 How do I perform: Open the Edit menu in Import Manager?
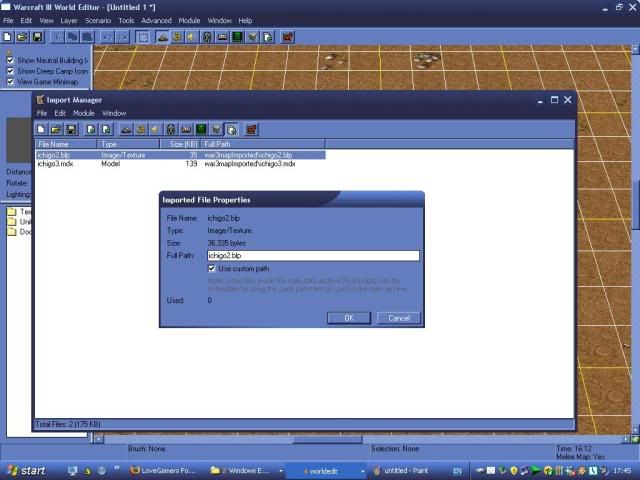60,113
